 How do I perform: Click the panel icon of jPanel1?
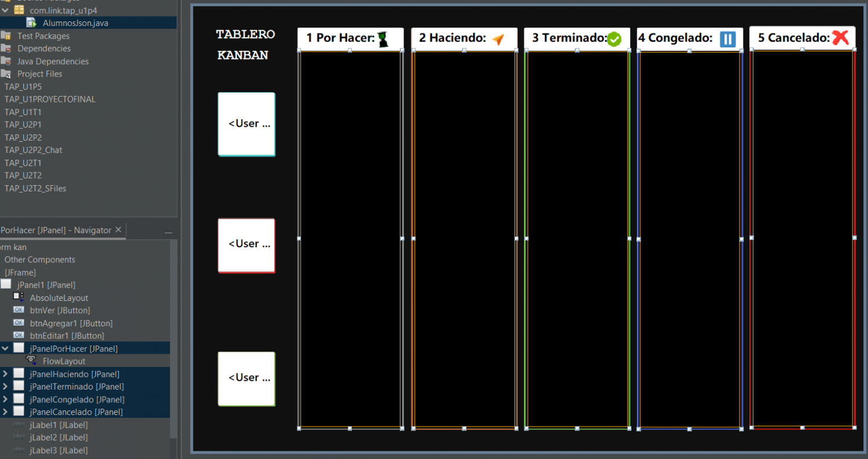tap(6, 285)
